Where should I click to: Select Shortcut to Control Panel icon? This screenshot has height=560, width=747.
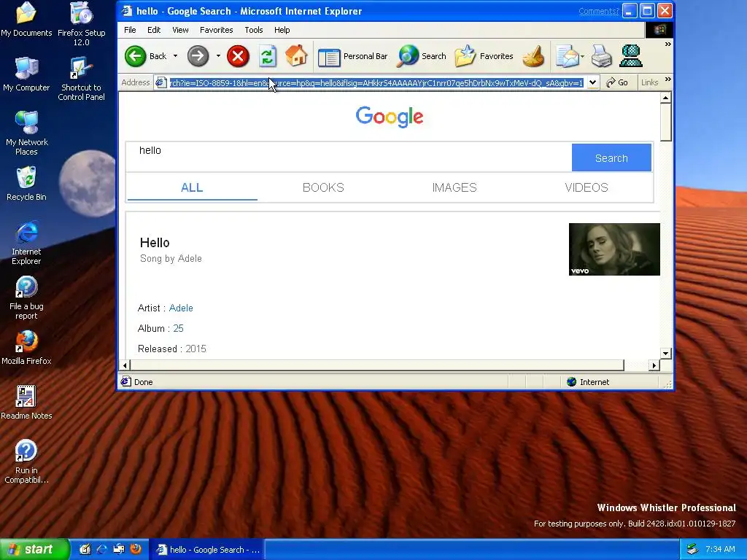click(82, 79)
